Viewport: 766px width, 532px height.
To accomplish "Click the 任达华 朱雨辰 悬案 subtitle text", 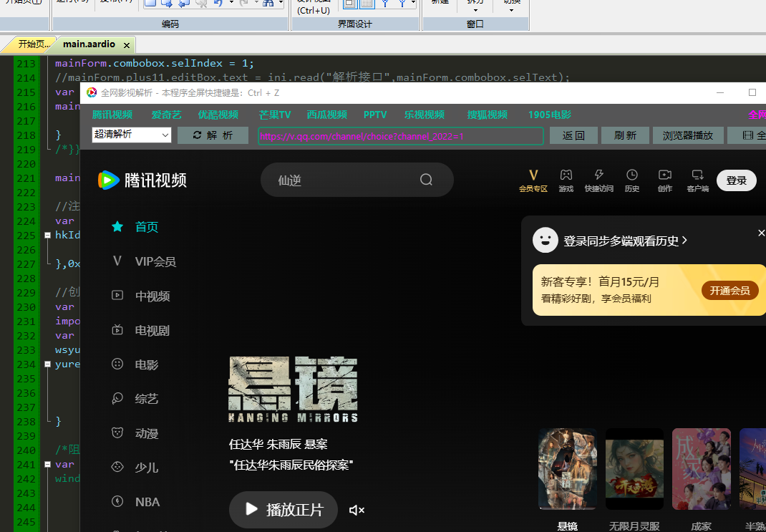I will pos(278,444).
